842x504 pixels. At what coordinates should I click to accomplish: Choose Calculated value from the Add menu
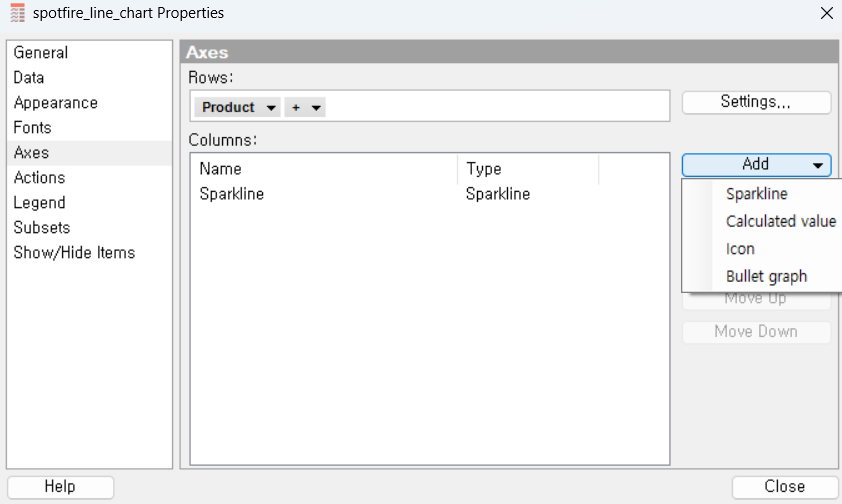point(780,221)
